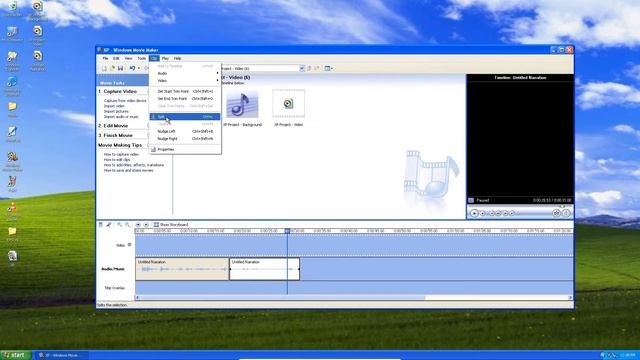
Task: Click the timeline scroll right arrow
Action: pyautogui.click(x=570, y=298)
